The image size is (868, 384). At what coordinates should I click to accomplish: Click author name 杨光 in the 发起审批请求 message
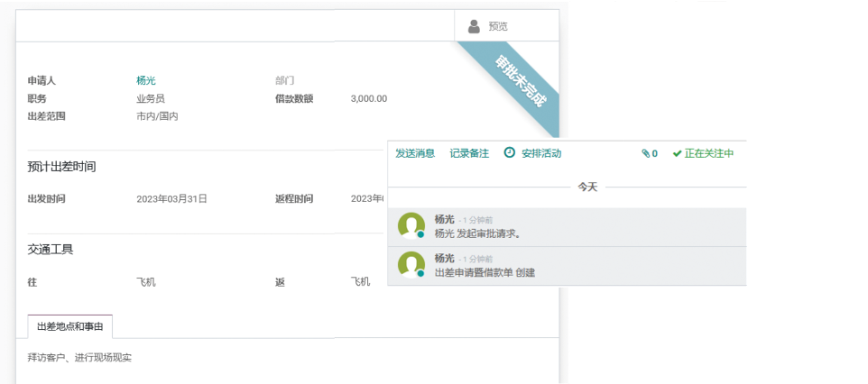pyautogui.click(x=444, y=219)
